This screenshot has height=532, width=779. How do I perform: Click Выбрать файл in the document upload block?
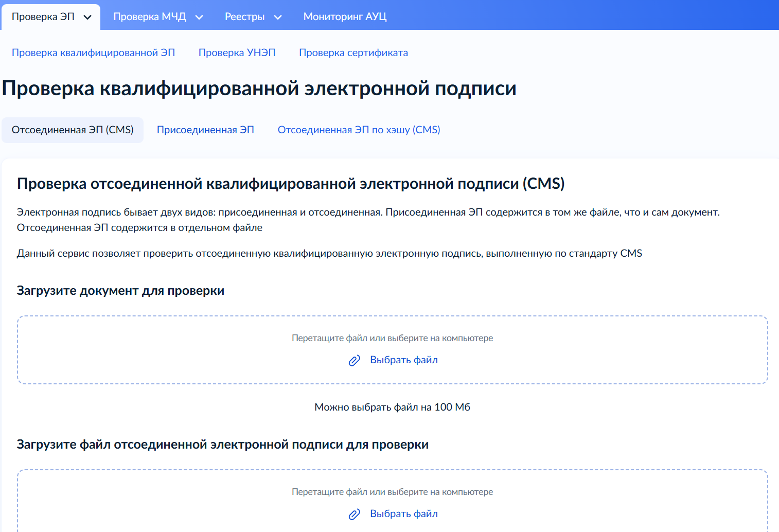[404, 360]
